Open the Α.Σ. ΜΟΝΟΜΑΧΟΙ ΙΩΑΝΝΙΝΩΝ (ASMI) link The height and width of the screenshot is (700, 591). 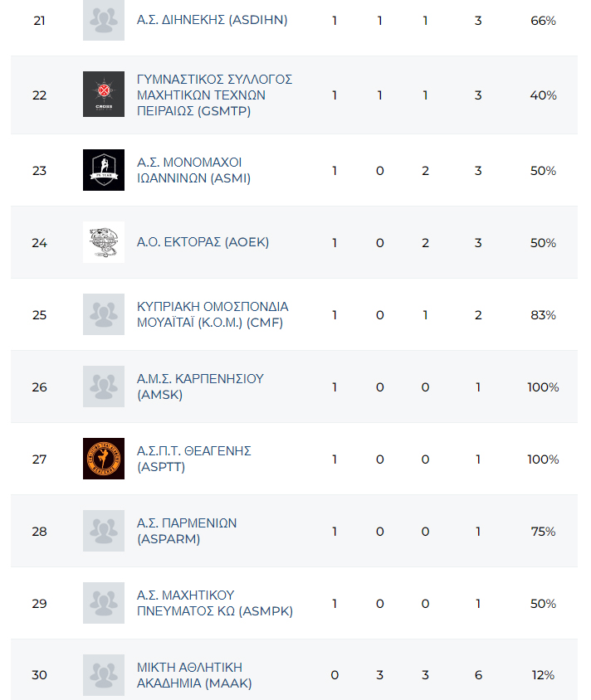tap(193, 170)
